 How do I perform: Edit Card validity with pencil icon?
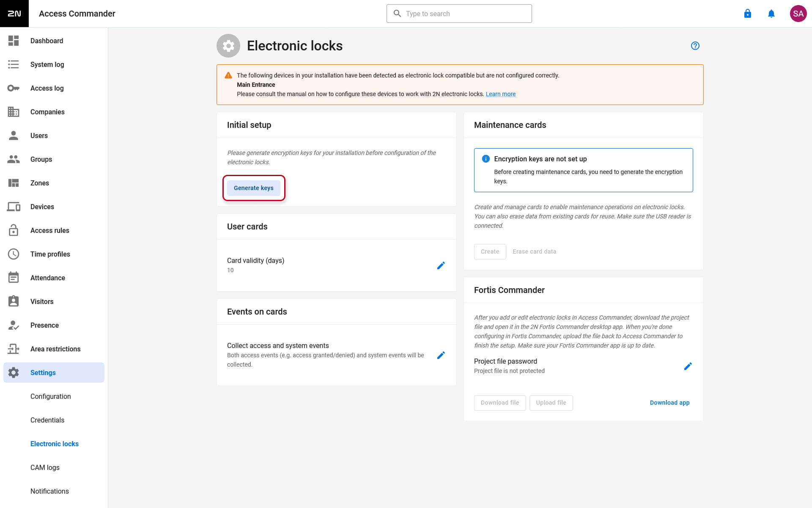click(x=441, y=265)
